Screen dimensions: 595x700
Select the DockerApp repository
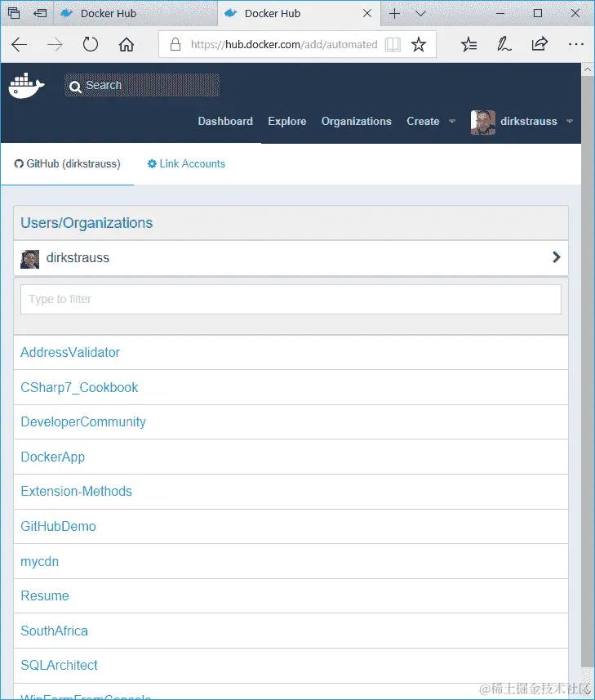point(52,457)
